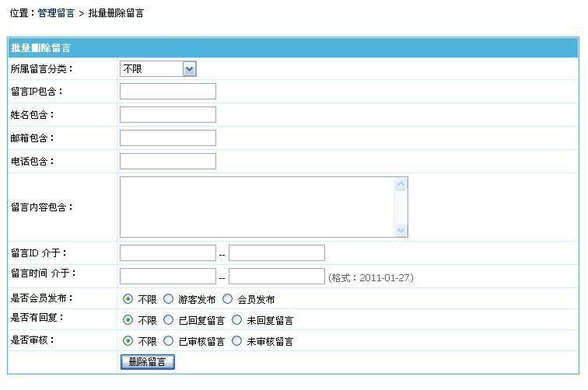Click the 留言ID starting value field
Viewport: 588px width, 390px height.
click(167, 253)
